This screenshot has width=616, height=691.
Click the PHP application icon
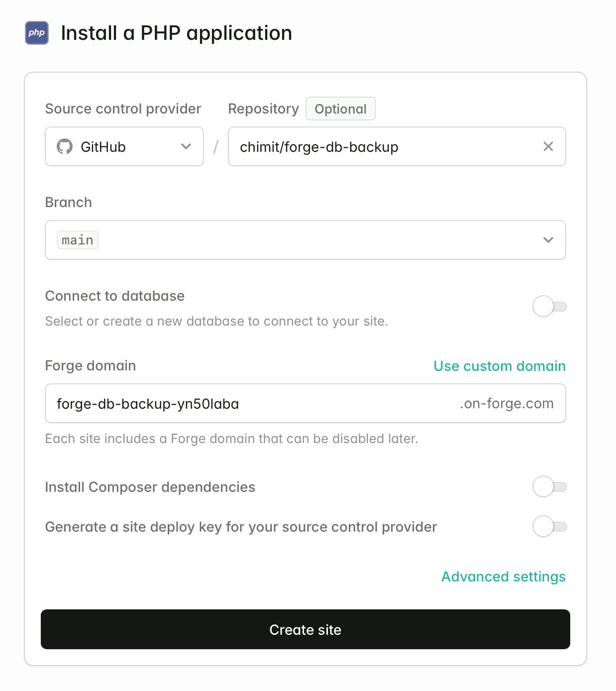pos(36,33)
